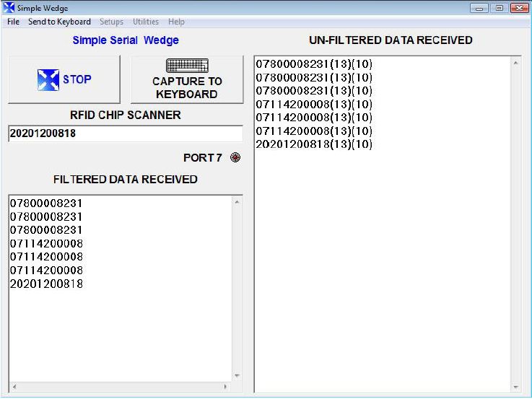Click first unfiltered row 07800008231(13)(10)

[x=314, y=63]
